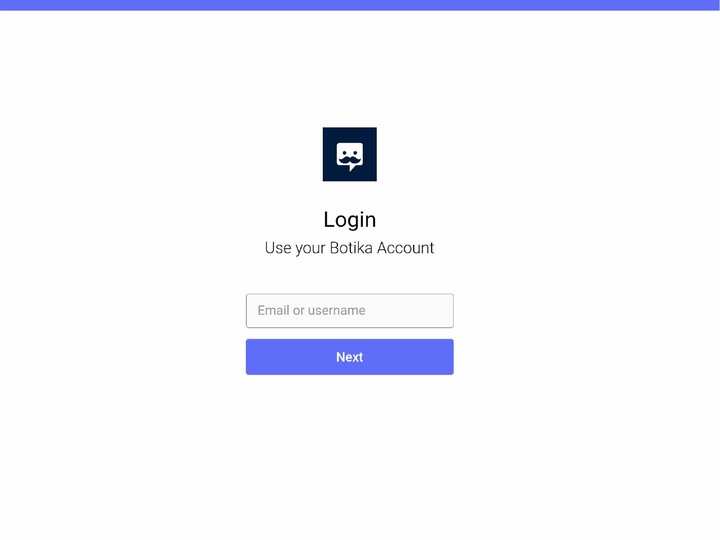Click the Botika mustache chat logo

pos(349,154)
